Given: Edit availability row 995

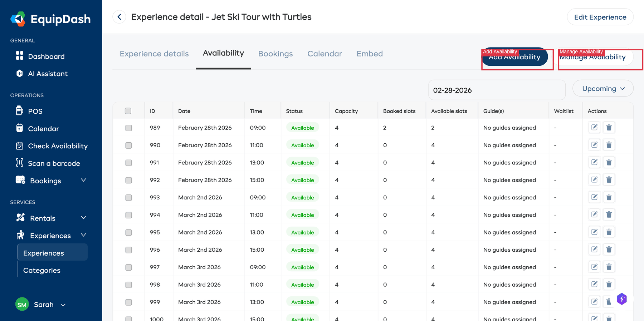Looking at the screenshot, I should point(594,232).
